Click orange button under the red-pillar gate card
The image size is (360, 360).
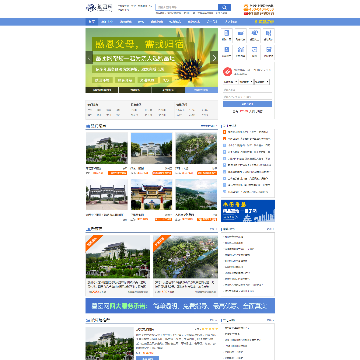[x=163, y=219]
